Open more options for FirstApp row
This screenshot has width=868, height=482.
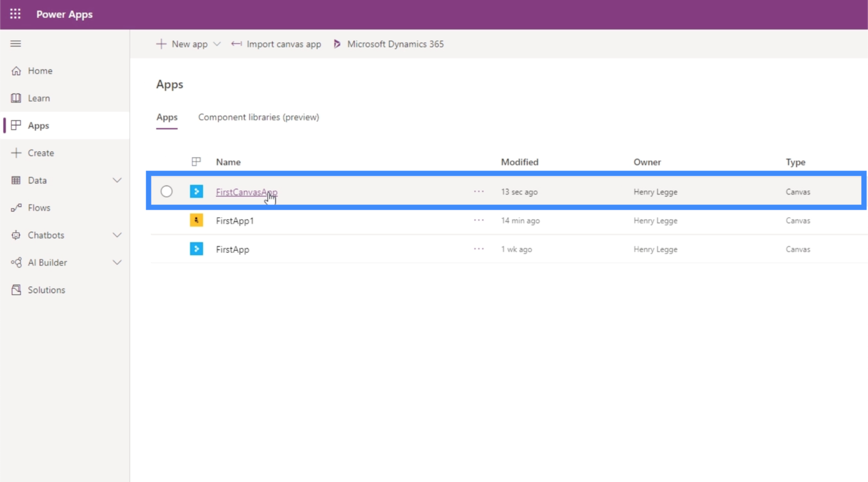click(x=479, y=249)
